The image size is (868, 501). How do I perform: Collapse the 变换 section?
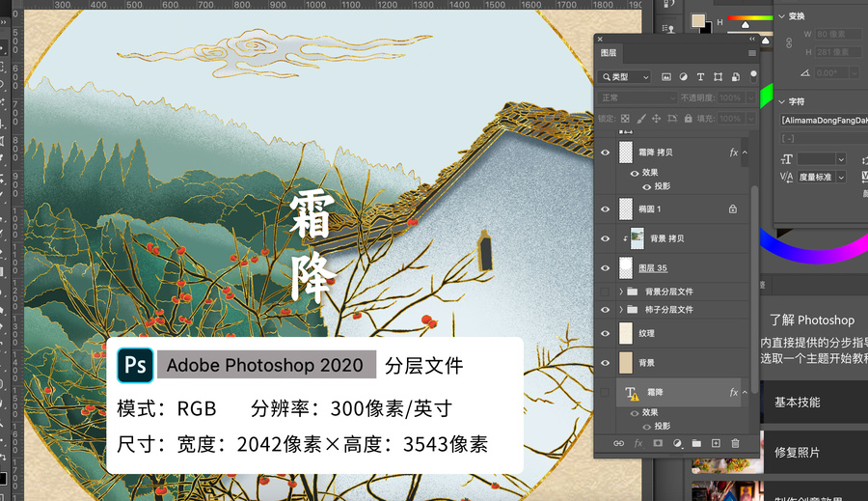782,16
